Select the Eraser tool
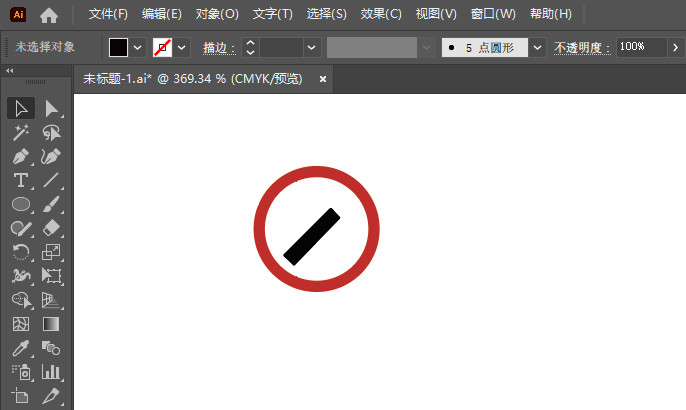The width and height of the screenshot is (686, 410). tap(51, 228)
